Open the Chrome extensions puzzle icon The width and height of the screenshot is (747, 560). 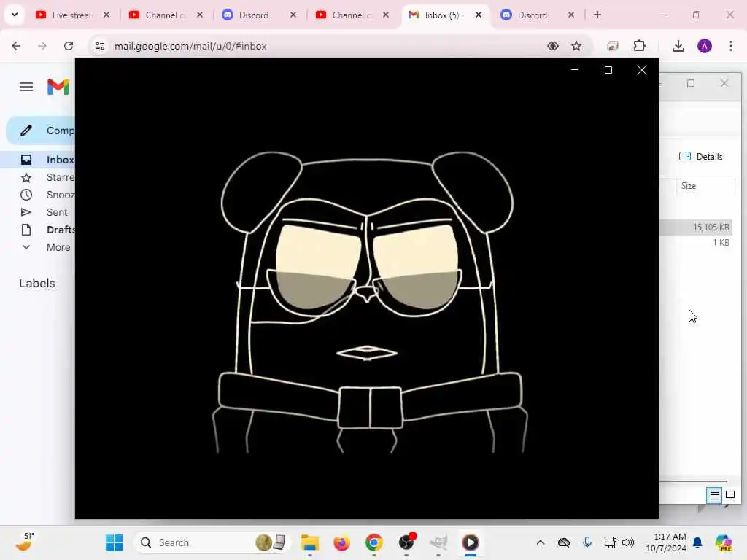pyautogui.click(x=639, y=46)
